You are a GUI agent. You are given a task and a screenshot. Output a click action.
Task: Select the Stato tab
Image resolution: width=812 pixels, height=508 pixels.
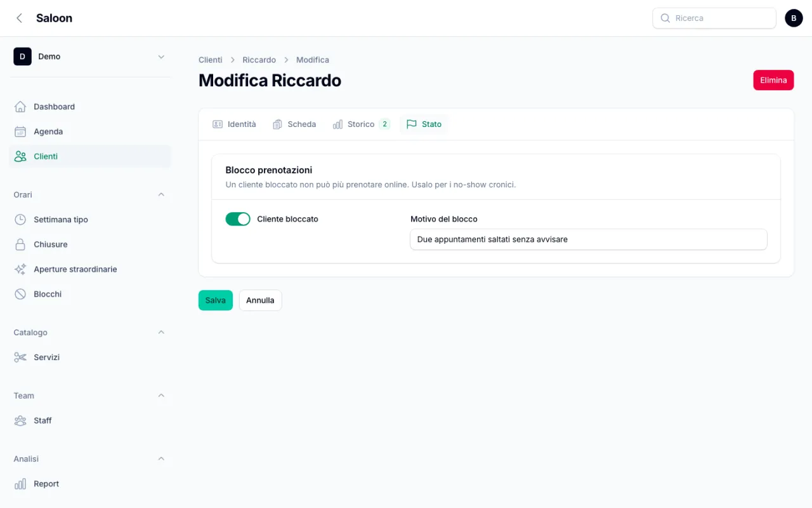pos(424,124)
